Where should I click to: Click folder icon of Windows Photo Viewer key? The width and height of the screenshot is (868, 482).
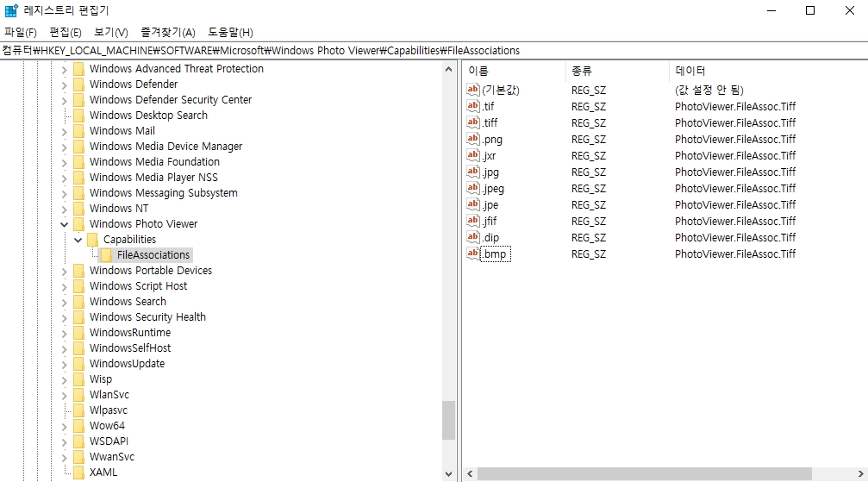coord(79,224)
